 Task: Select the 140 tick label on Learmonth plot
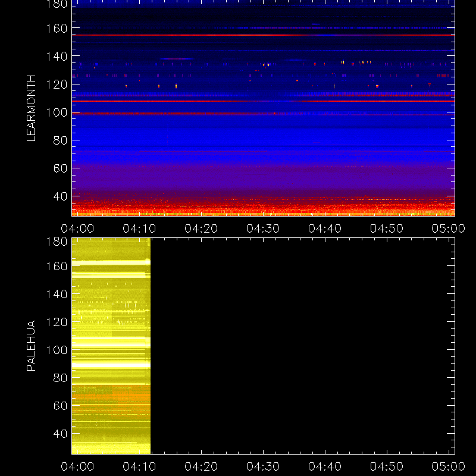(57, 57)
